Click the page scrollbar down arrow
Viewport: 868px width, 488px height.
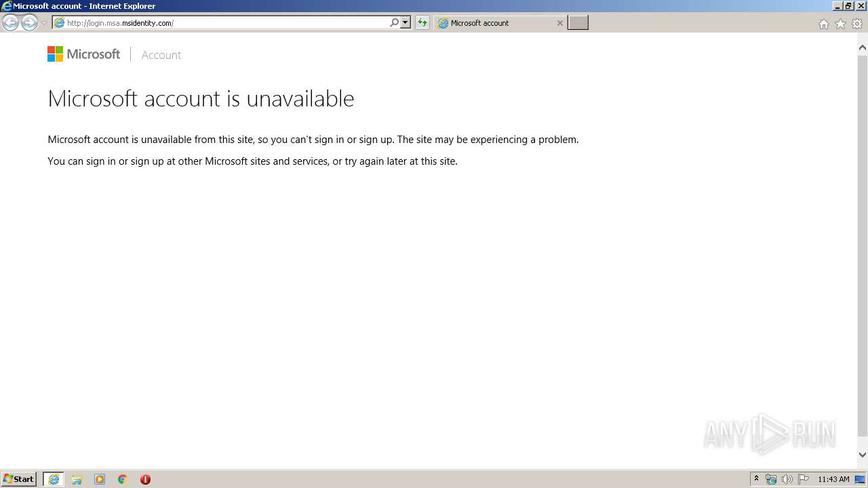point(863,455)
